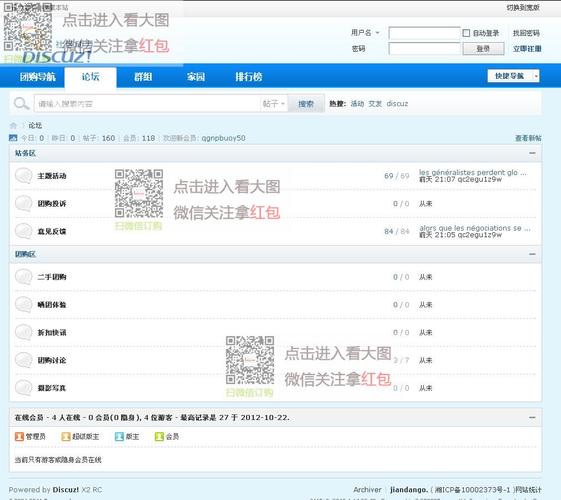This screenshot has height=500, width=561.
Task: Open new member qgnpbuoy50 profile
Action: [x=223, y=138]
